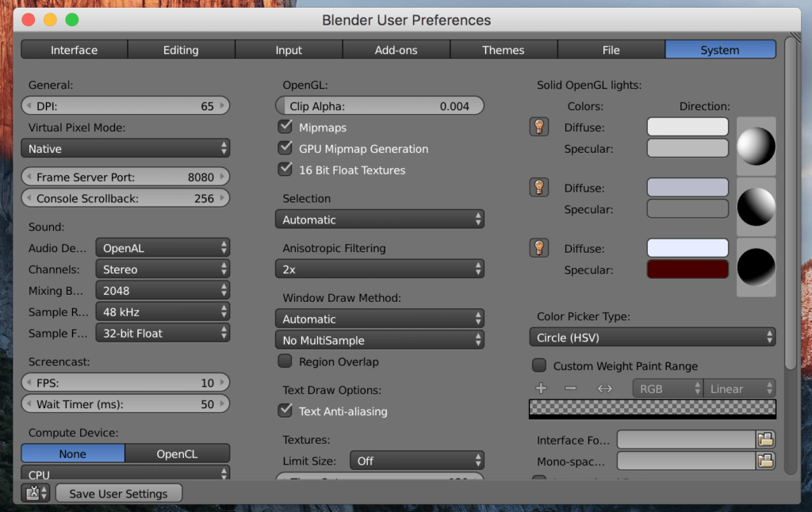Pick third light dark red Specular color
The width and height of the screenshot is (812, 512).
(x=688, y=269)
